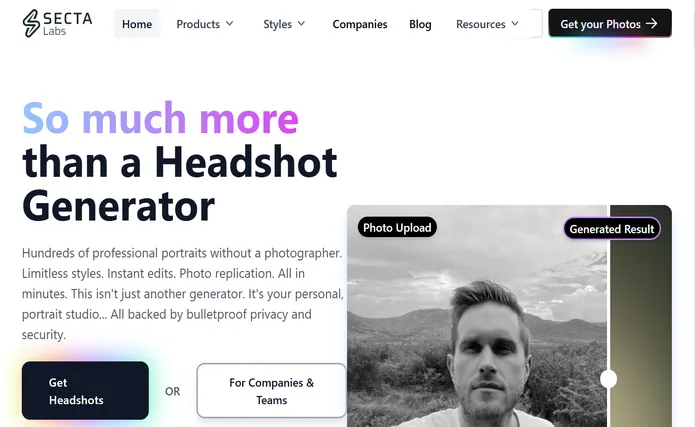Click the Secta Labs logo icon
The height and width of the screenshot is (427, 695).
coord(31,23)
